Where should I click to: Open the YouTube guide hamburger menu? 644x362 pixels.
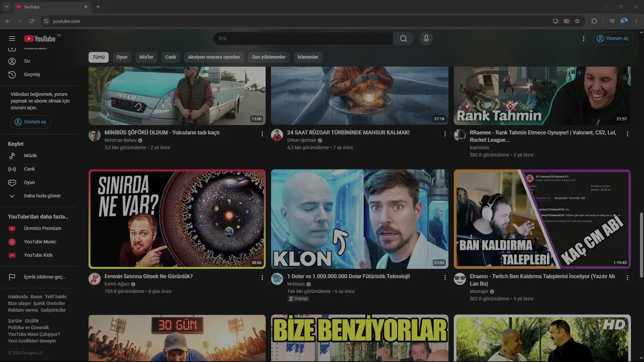[x=12, y=39]
